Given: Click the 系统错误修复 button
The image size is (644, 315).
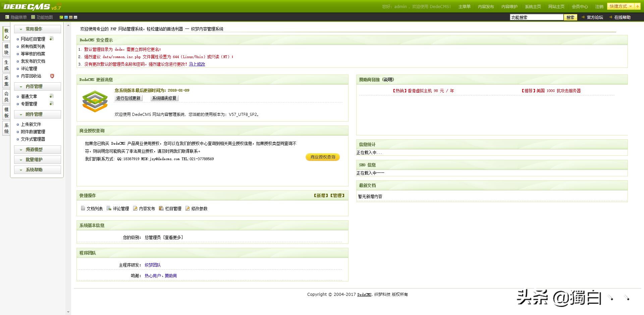Looking at the screenshot, I should (164, 98).
